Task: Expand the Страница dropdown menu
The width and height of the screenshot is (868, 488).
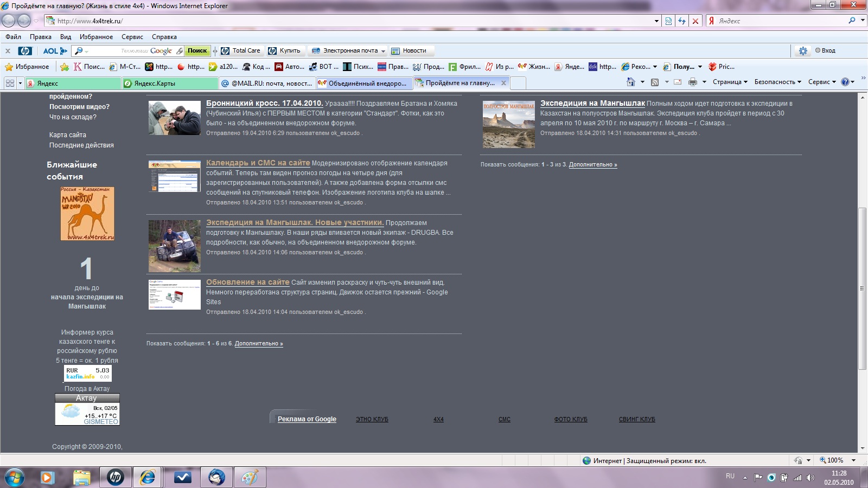Action: click(x=730, y=82)
